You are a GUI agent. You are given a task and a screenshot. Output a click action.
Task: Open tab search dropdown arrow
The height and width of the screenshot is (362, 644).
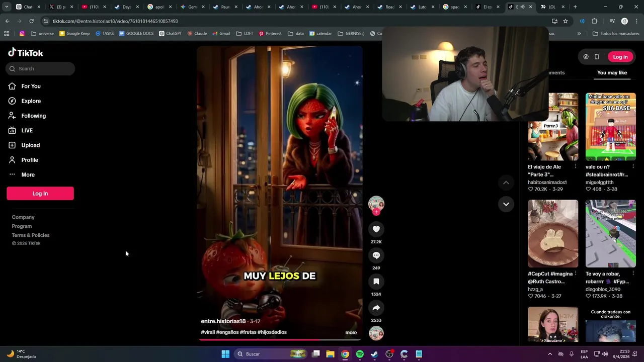pos(7,7)
